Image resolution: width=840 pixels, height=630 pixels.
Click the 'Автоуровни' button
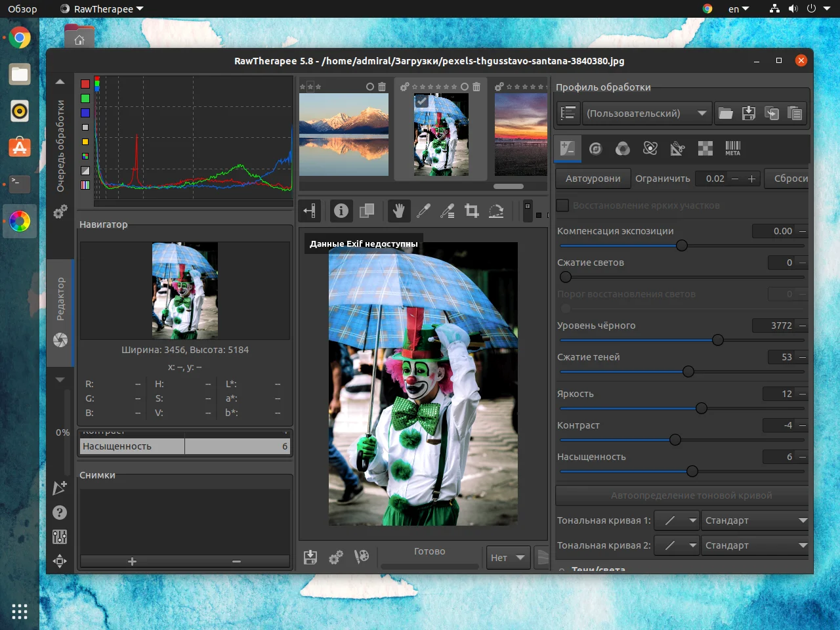pos(593,178)
